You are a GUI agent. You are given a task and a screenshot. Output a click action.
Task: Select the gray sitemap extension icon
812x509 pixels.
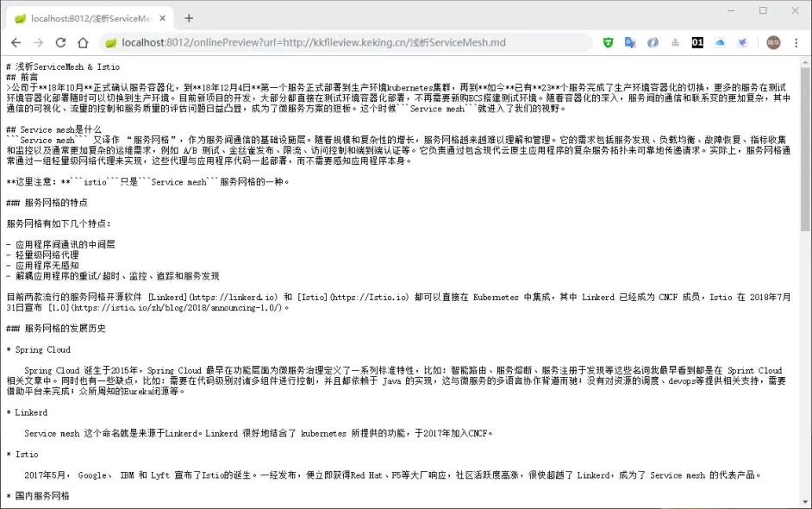point(675,41)
